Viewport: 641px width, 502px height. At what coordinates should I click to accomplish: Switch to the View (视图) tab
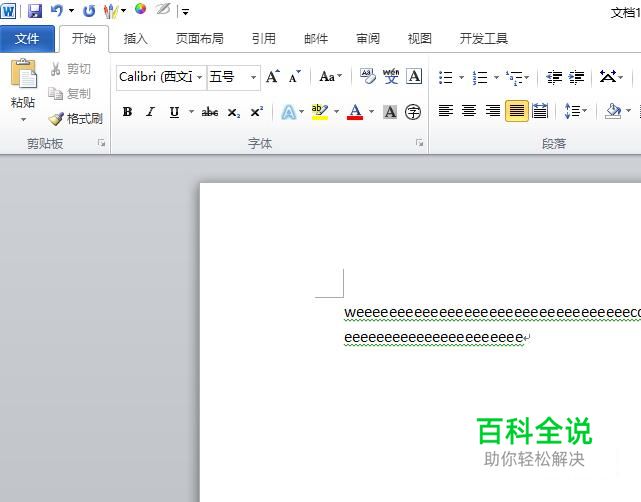coord(419,39)
